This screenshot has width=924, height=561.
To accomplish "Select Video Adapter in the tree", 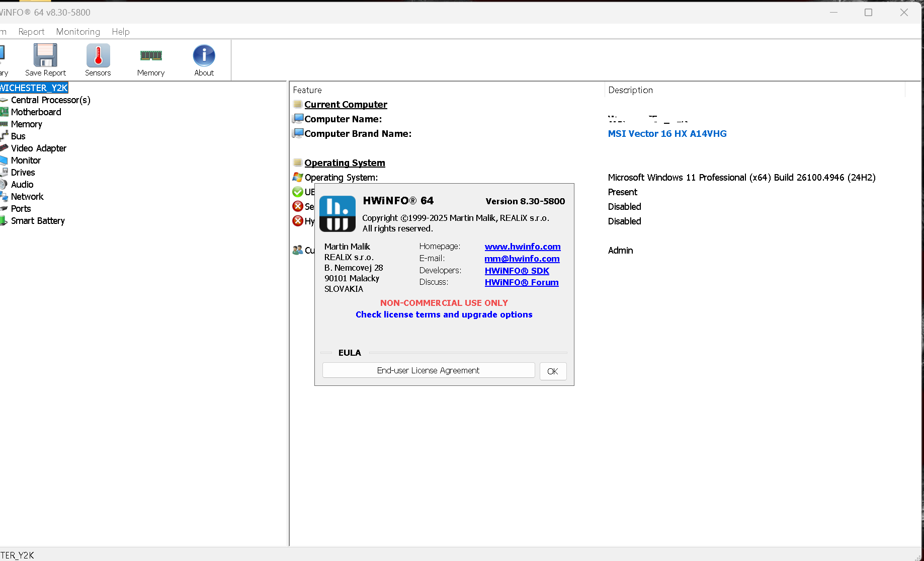I will 39,148.
